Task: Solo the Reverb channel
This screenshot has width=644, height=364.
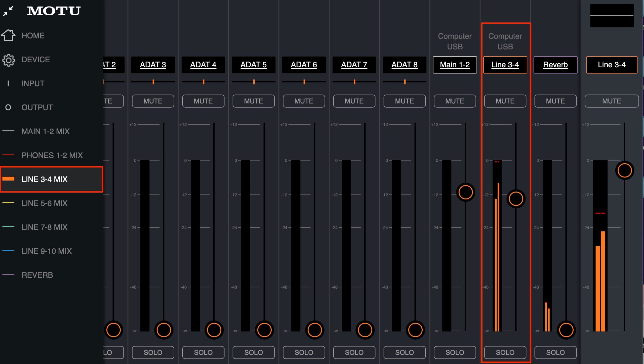Action: [x=555, y=352]
